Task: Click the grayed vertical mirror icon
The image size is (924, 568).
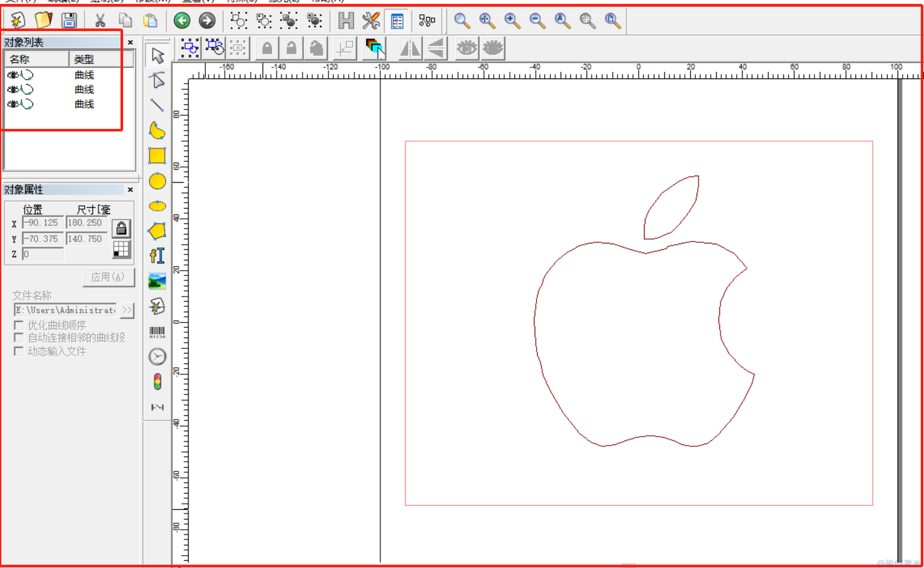Action: click(436, 48)
